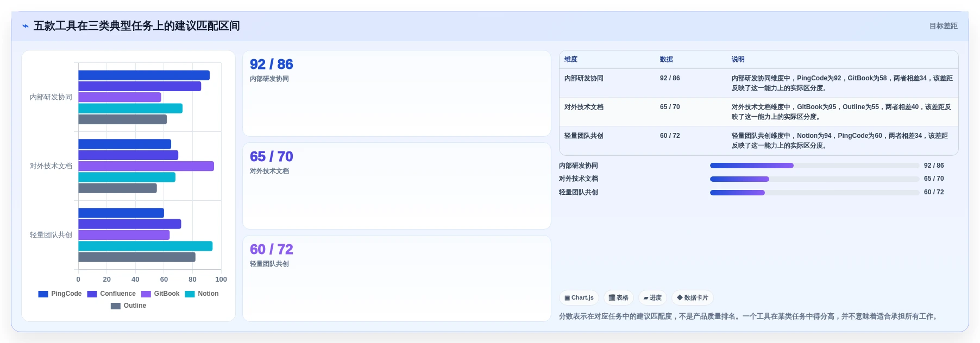Toggle Outline legend item

[x=128, y=306]
